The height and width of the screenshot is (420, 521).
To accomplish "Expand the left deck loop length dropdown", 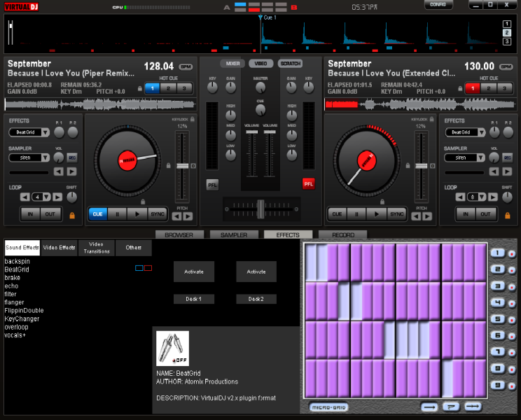I will (x=46, y=197).
